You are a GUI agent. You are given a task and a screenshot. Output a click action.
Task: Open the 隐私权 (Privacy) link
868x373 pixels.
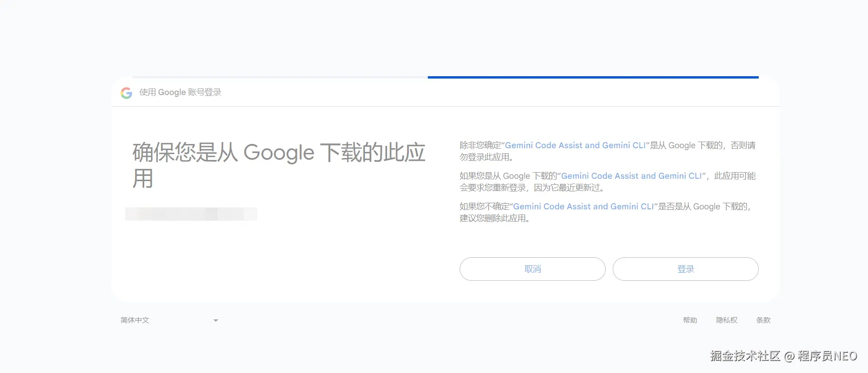pos(727,320)
